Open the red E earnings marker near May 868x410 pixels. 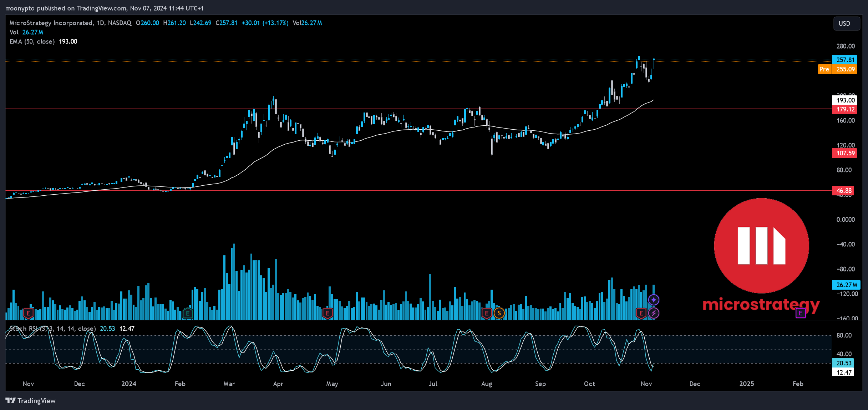[328, 314]
